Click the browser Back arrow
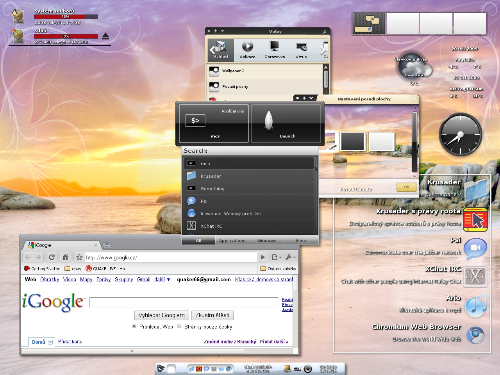Image resolution: width=500 pixels, height=375 pixels. 28,257
